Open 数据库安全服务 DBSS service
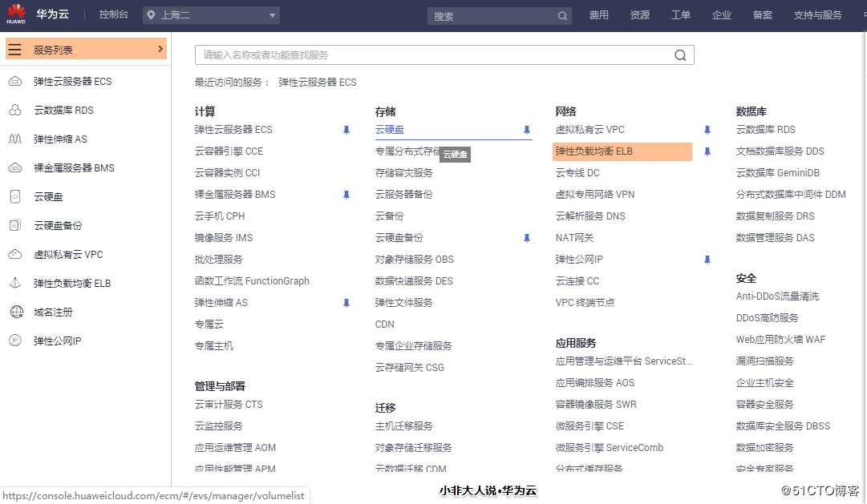The height and width of the screenshot is (504, 867). 783,426
